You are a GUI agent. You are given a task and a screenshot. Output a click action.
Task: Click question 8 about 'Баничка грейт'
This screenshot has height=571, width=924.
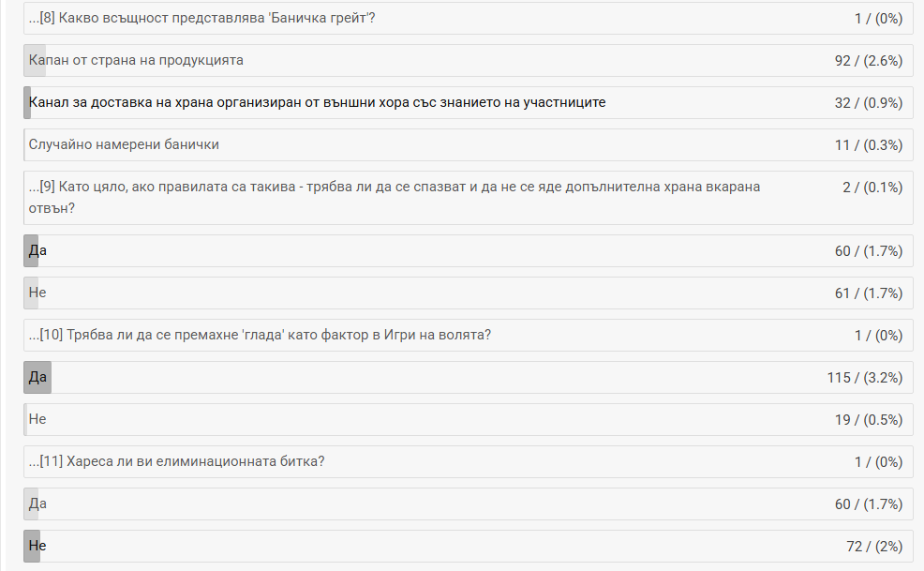pos(202,18)
